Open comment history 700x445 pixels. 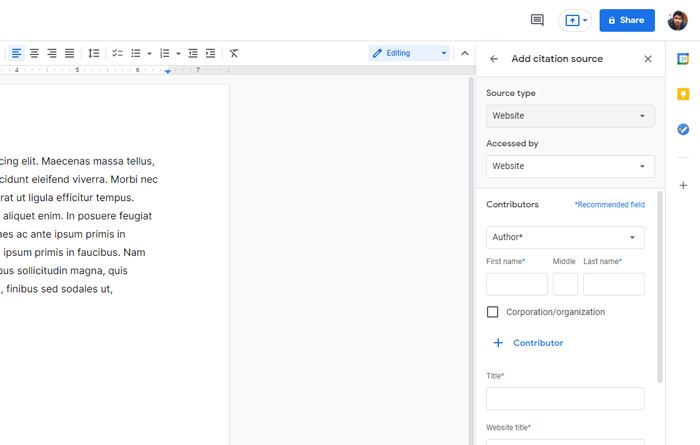537,20
